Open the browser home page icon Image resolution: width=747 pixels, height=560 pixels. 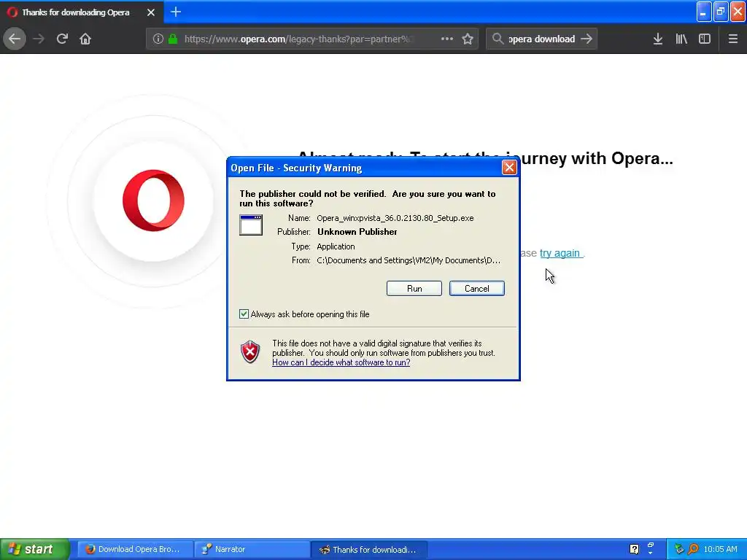click(85, 39)
